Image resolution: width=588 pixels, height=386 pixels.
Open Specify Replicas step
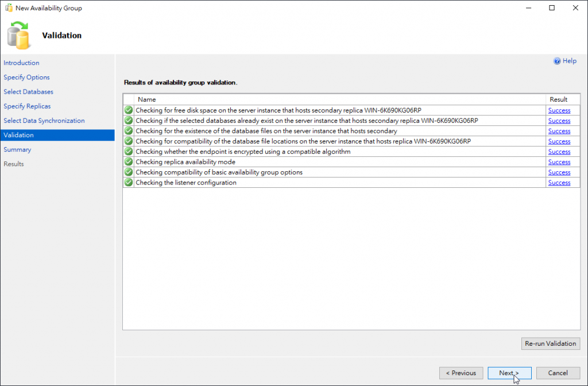coord(27,106)
